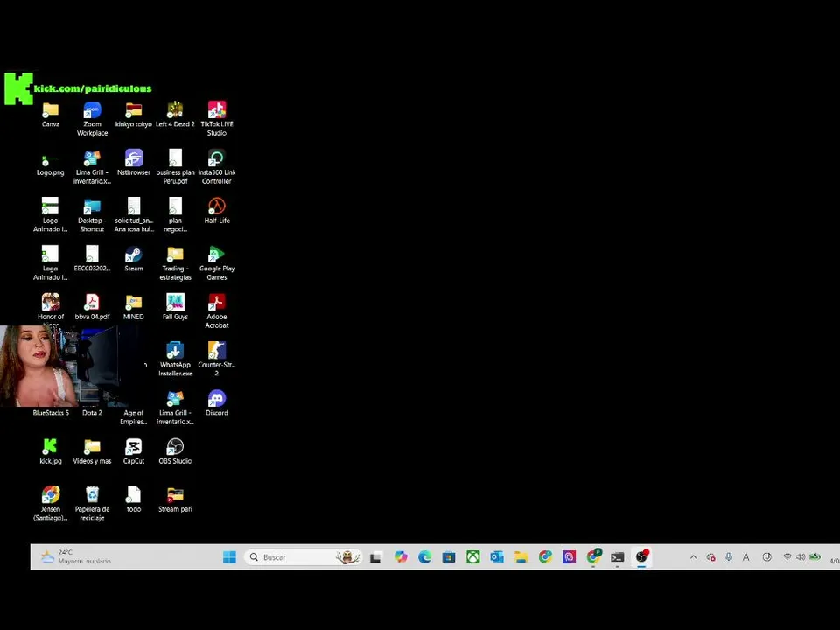Open Outlook from the taskbar

497,557
